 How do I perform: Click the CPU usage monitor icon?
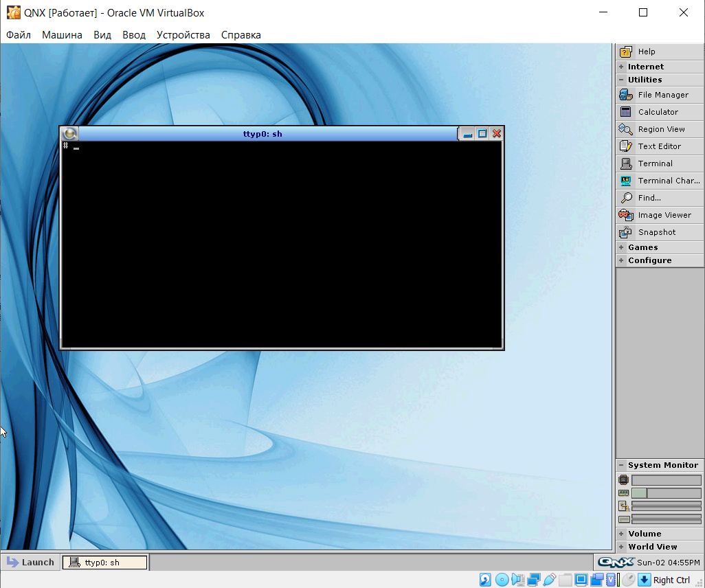point(623,479)
